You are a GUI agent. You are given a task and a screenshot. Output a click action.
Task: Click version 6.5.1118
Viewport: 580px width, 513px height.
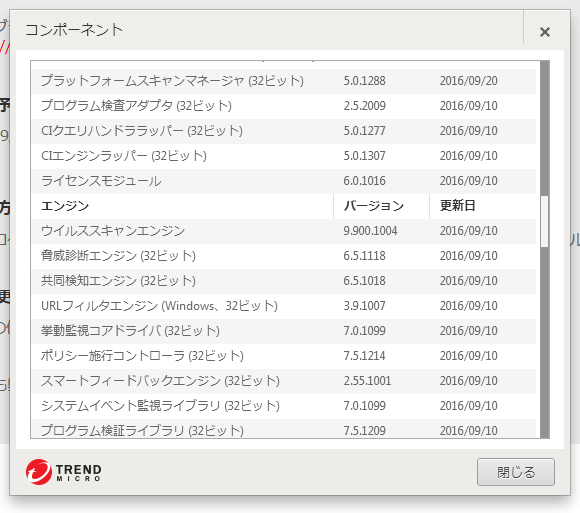364,256
